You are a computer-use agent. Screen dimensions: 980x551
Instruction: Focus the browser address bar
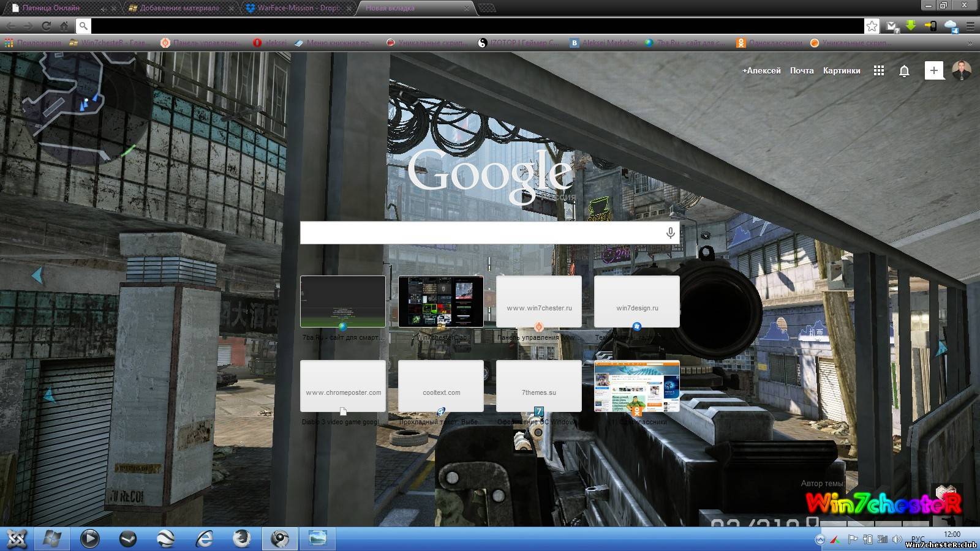477,26
